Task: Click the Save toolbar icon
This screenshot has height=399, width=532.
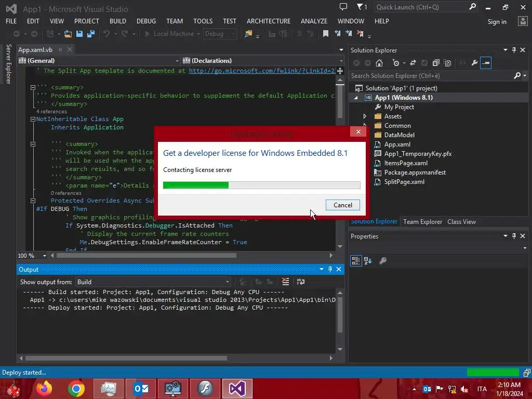Action: tap(79, 34)
